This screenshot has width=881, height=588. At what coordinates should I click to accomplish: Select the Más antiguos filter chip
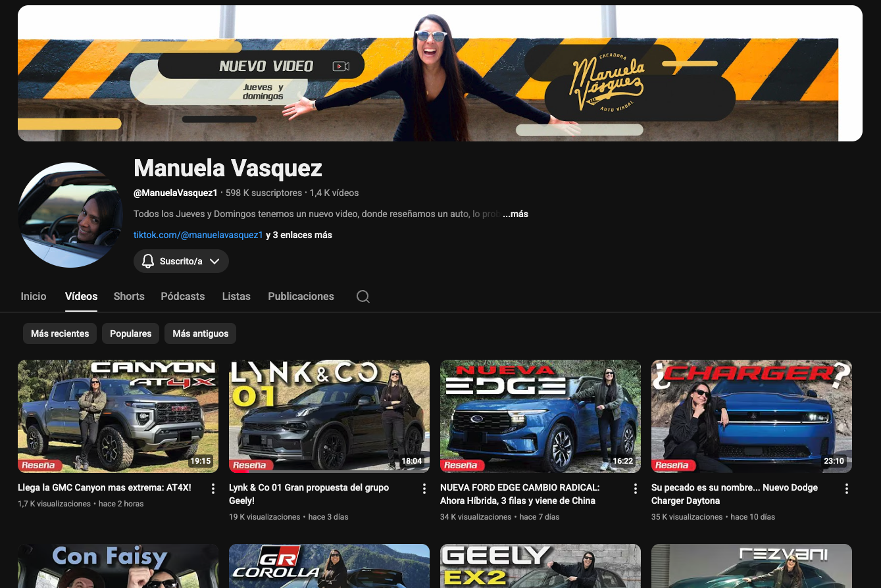tap(200, 333)
